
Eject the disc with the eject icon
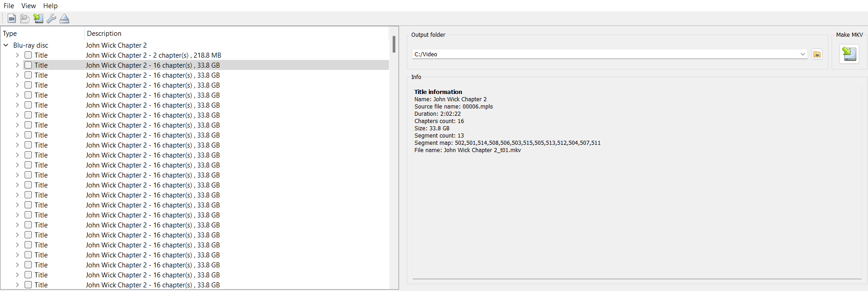coord(65,19)
